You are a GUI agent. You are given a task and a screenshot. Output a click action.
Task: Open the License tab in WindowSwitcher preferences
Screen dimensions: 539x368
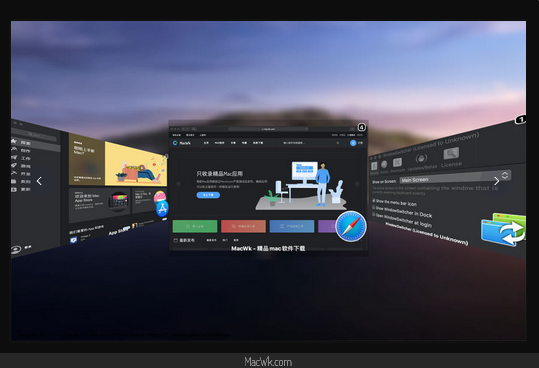[x=451, y=158]
